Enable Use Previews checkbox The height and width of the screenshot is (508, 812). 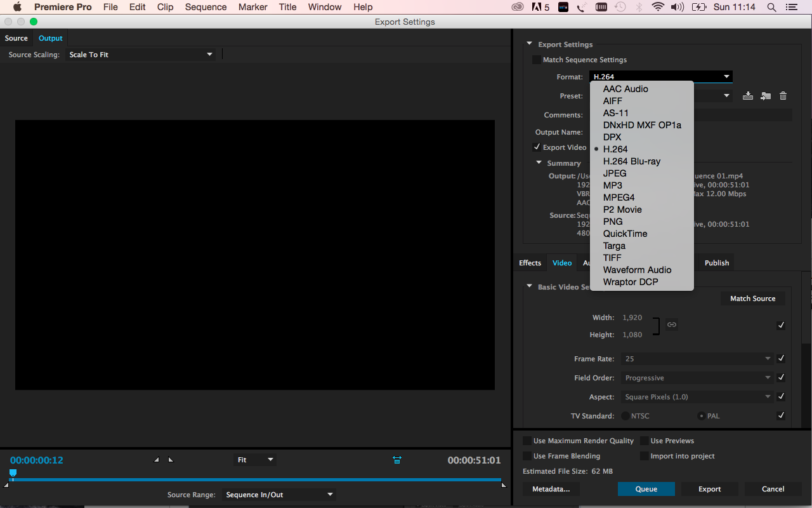coord(645,441)
